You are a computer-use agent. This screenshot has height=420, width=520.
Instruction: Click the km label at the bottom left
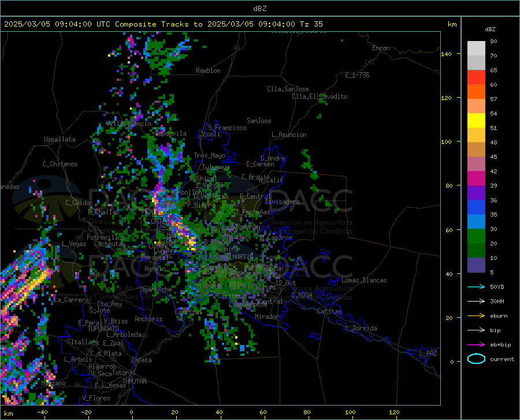pyautogui.click(x=8, y=414)
